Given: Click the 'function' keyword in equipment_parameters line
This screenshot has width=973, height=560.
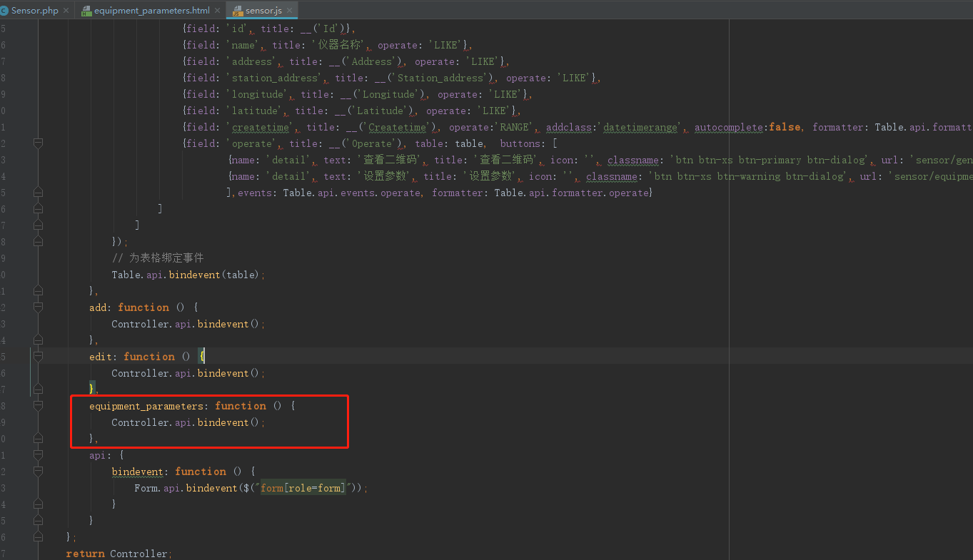Looking at the screenshot, I should pyautogui.click(x=240, y=406).
